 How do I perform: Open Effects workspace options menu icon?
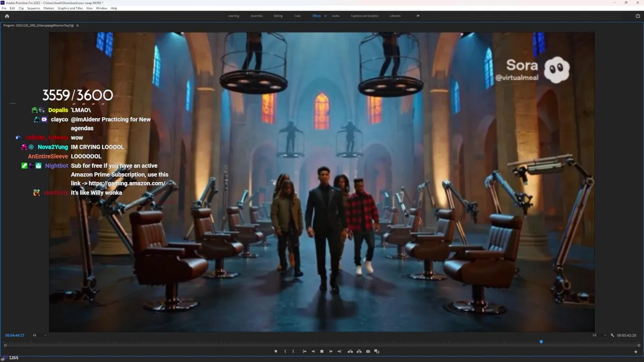tap(326, 16)
